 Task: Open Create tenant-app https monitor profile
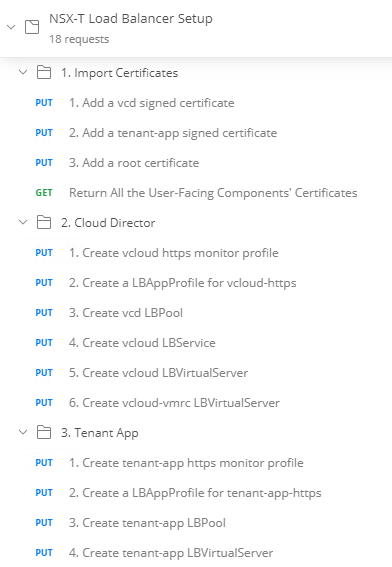[186, 463]
